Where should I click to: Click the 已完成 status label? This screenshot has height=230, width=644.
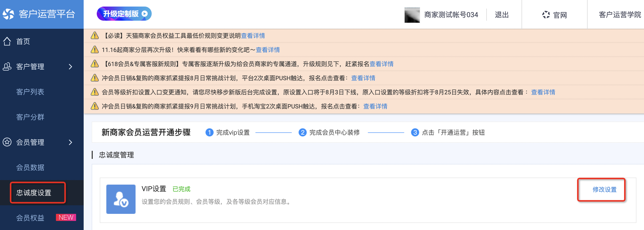181,189
